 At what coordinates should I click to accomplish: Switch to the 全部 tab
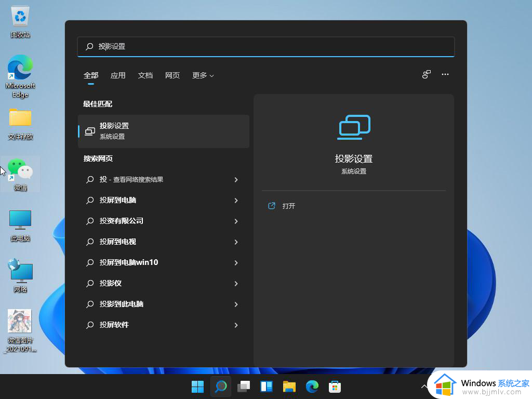[x=91, y=75]
